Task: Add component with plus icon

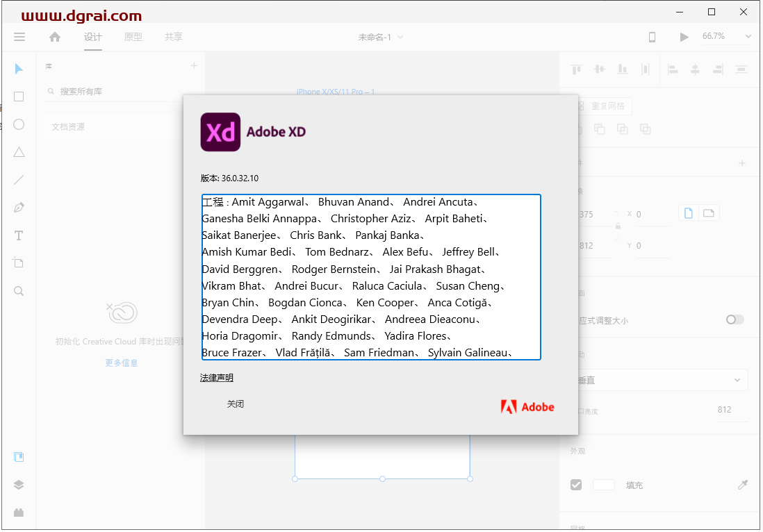Action: tap(742, 163)
